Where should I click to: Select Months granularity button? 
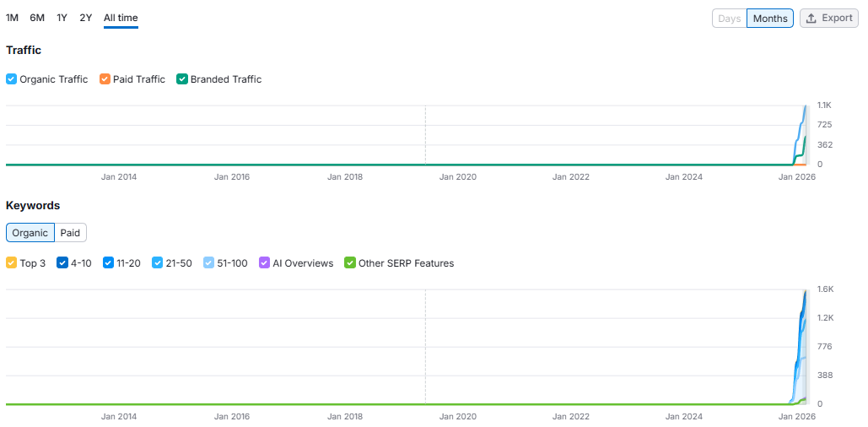[770, 19]
